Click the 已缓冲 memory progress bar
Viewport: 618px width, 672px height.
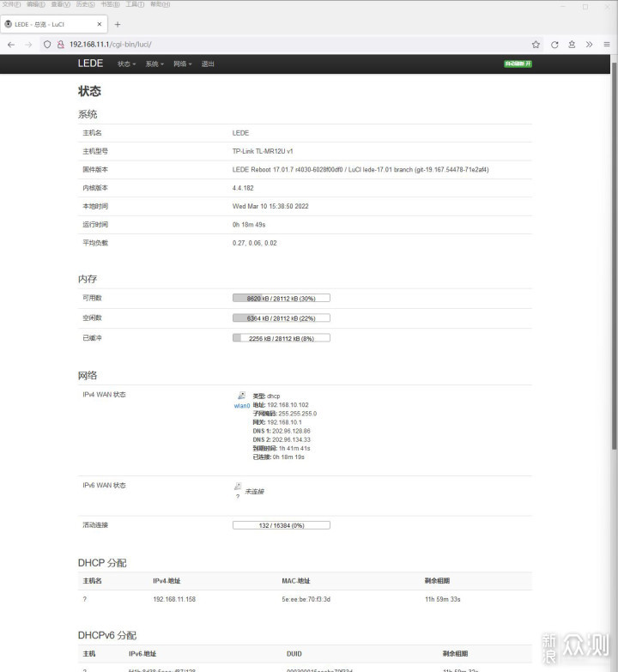click(x=282, y=338)
